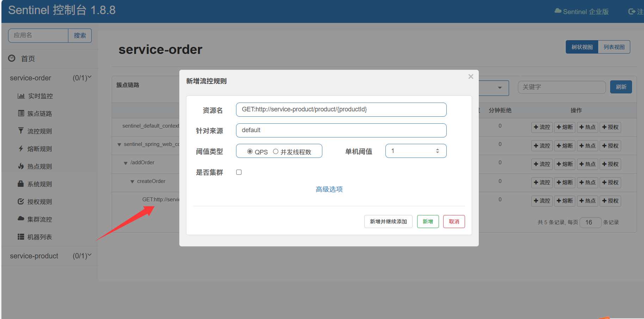Select the QPS threshold type radio
This screenshot has height=319, width=644.
250,152
